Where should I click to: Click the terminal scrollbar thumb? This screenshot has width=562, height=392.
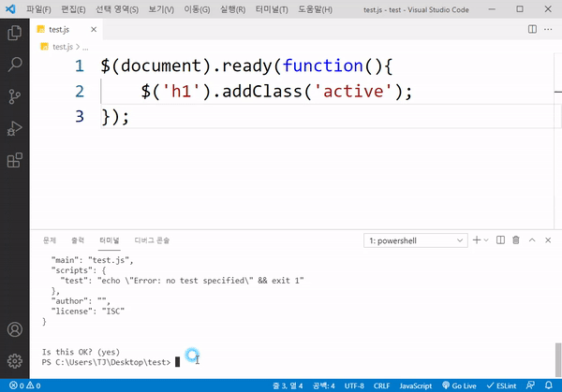558,360
